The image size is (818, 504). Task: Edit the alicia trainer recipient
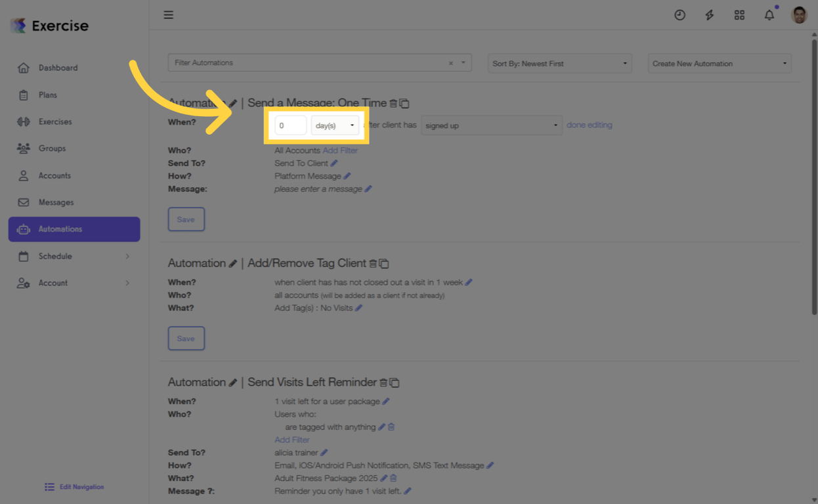tap(324, 453)
